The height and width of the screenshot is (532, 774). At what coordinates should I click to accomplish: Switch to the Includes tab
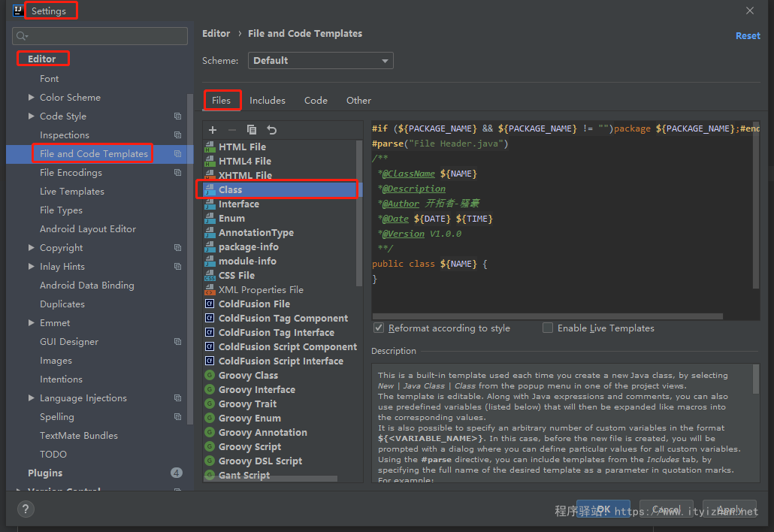click(267, 100)
